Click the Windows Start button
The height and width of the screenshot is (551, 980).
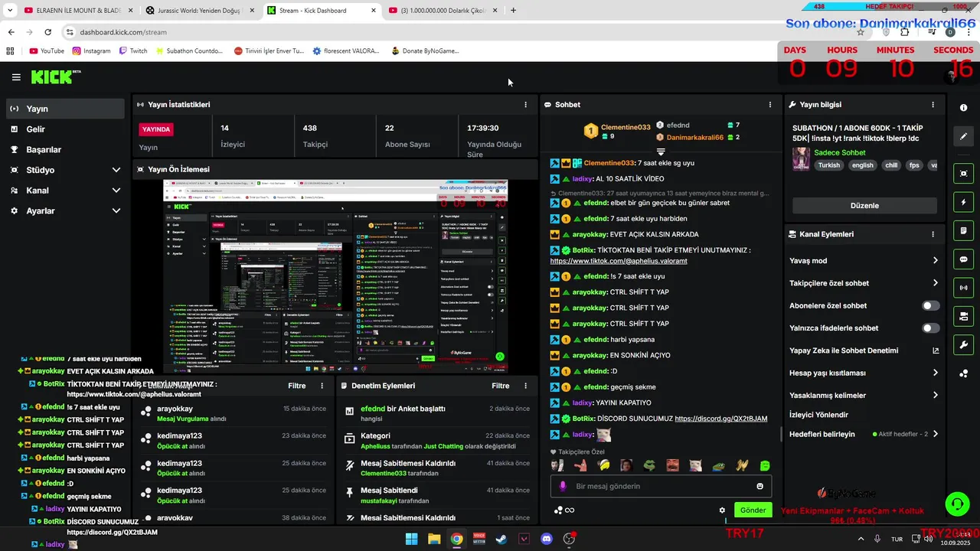412,539
